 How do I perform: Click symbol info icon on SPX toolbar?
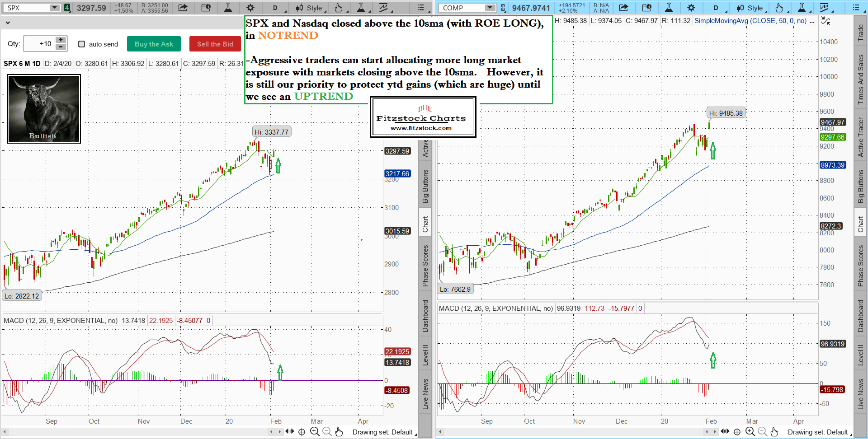pos(206,8)
